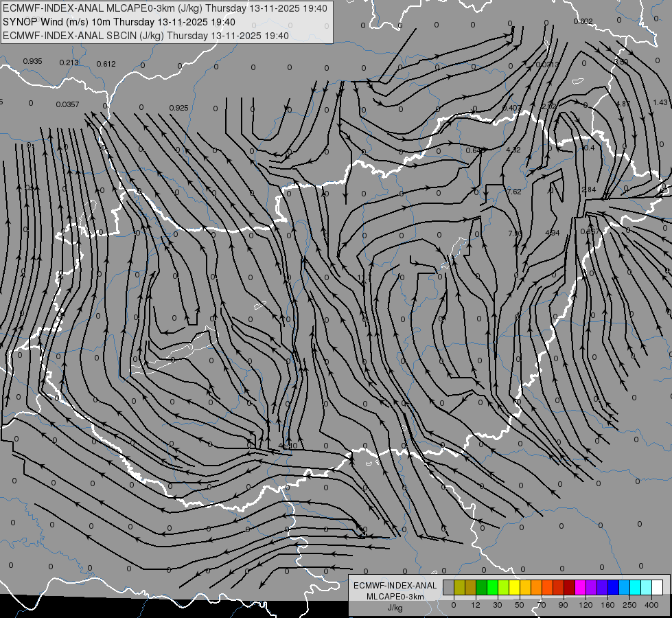Click the map value 0.935
672x618 pixels.
[32, 61]
